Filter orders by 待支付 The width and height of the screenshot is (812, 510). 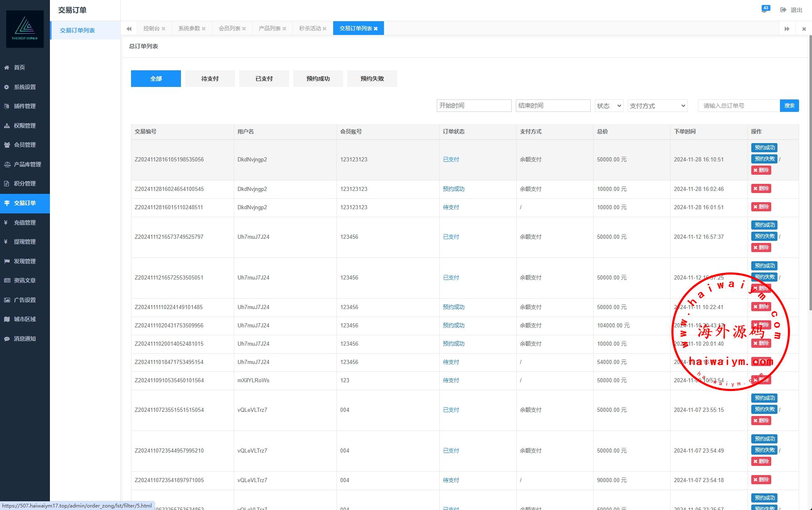[210, 79]
